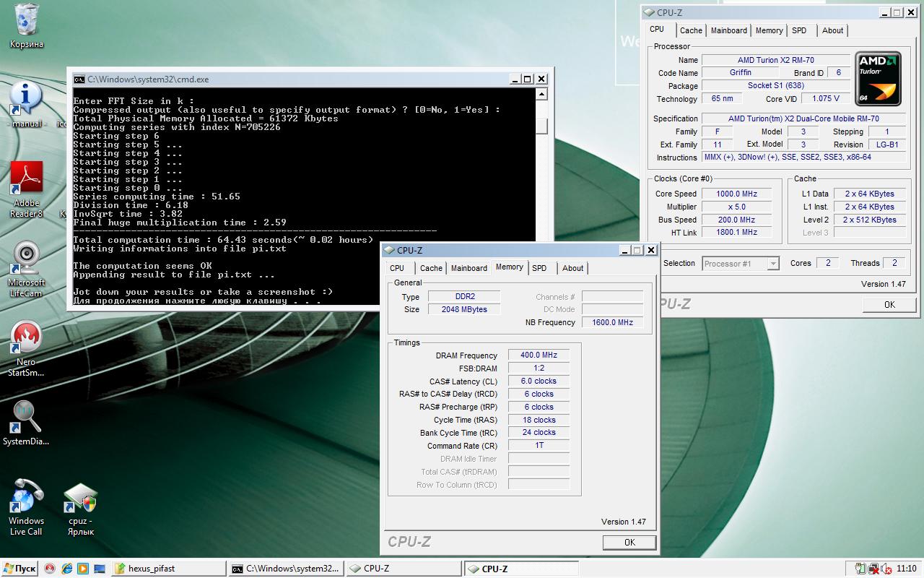Launch Adobe Reader 8 from the desktop
924x578 pixels.
(x=27, y=189)
